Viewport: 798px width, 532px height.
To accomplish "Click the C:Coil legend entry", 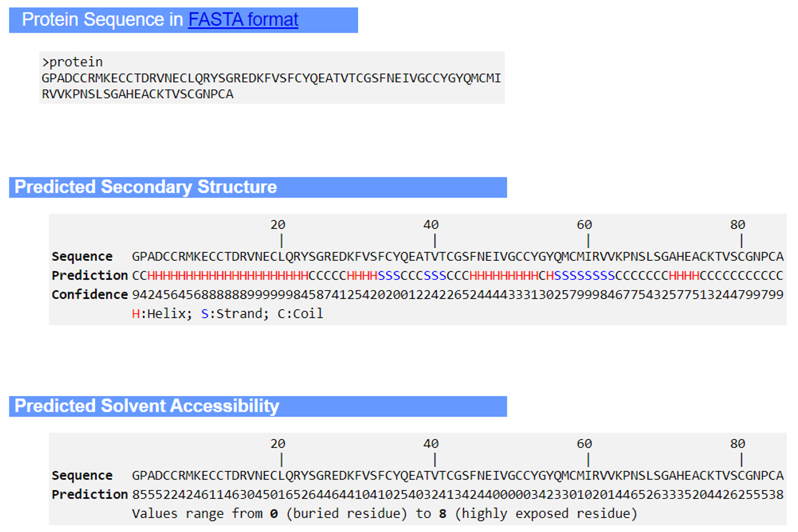I will [x=300, y=314].
